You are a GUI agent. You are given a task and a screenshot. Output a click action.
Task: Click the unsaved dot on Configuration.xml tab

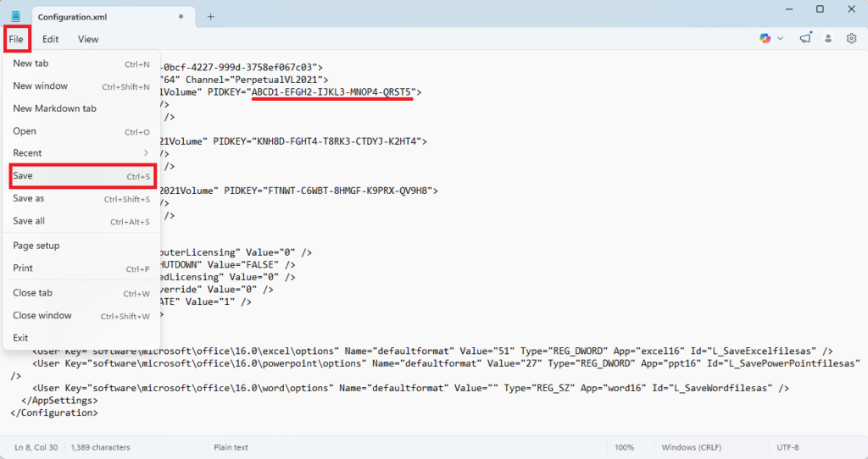click(181, 17)
